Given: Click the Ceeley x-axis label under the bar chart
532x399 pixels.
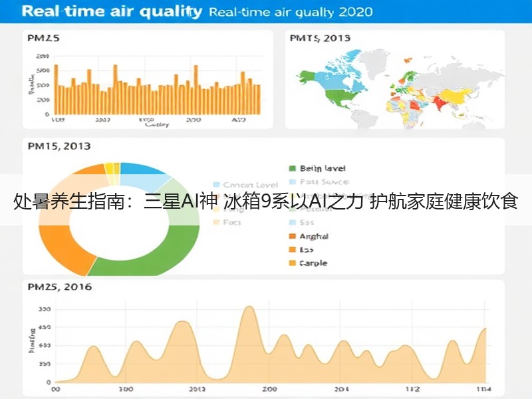Looking at the screenshot, I should tap(157, 125).
